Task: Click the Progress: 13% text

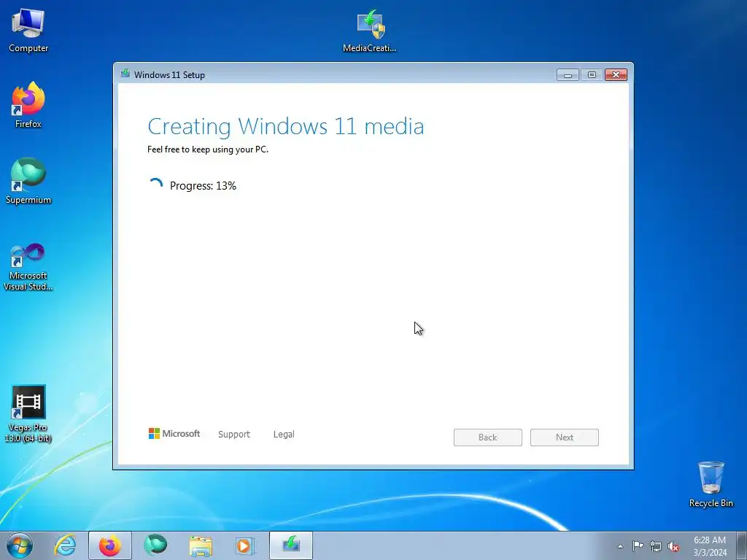Action: [203, 186]
